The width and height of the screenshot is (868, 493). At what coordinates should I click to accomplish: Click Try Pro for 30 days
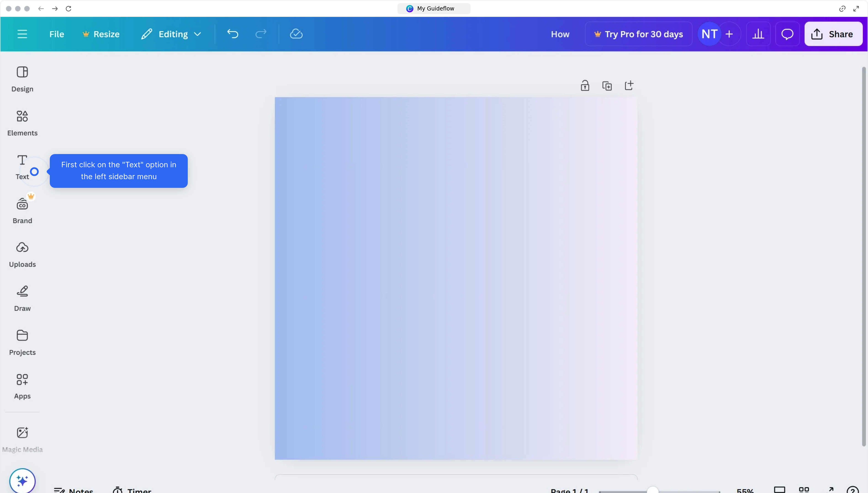point(638,34)
